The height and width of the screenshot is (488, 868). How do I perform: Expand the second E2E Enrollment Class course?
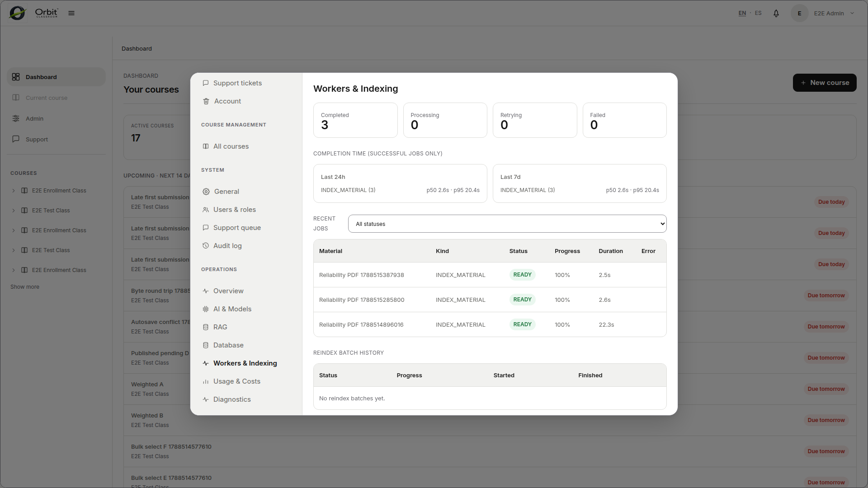14,230
